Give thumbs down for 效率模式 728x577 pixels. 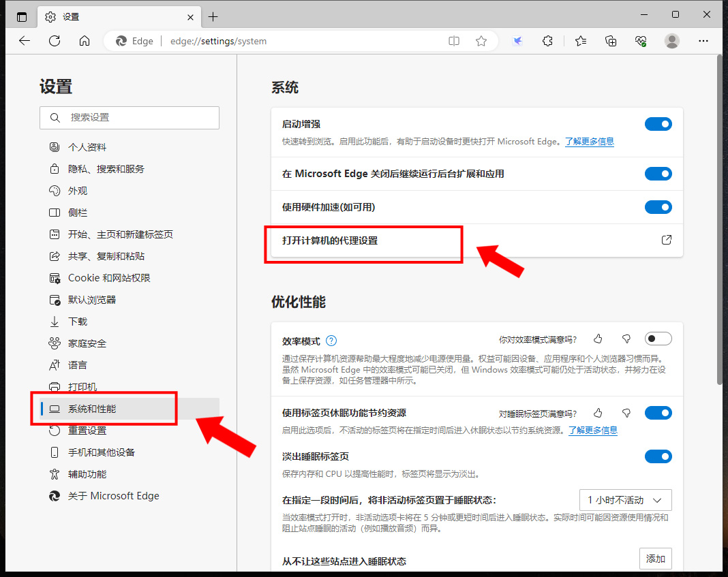626,339
